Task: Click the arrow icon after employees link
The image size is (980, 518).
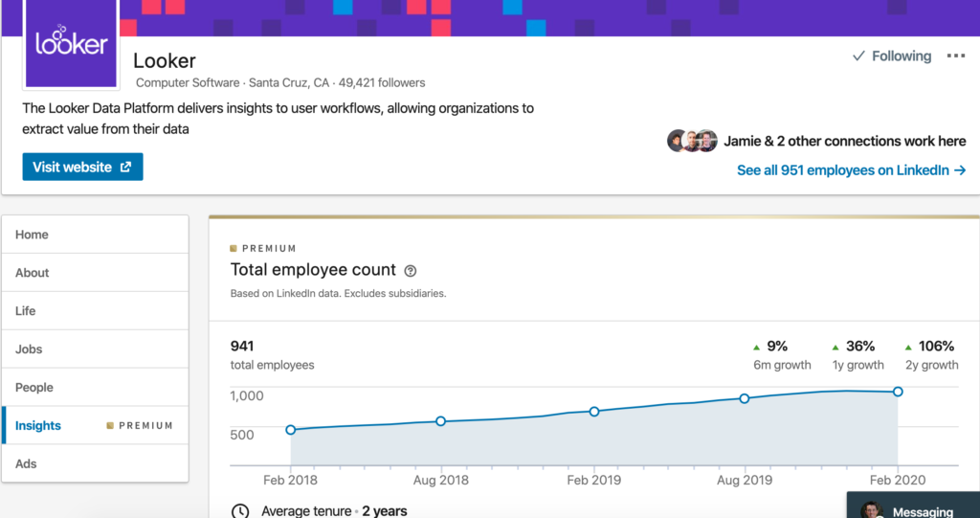Action: (960, 170)
